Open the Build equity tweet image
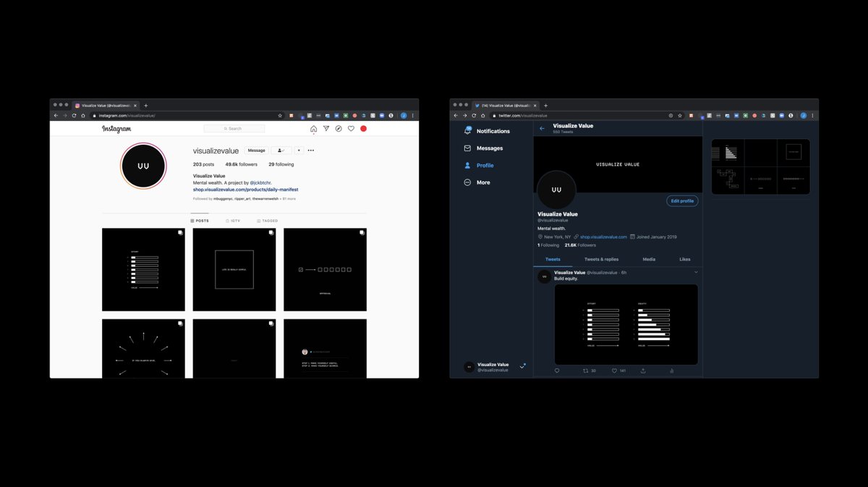This screenshot has height=487, width=868. [626, 324]
